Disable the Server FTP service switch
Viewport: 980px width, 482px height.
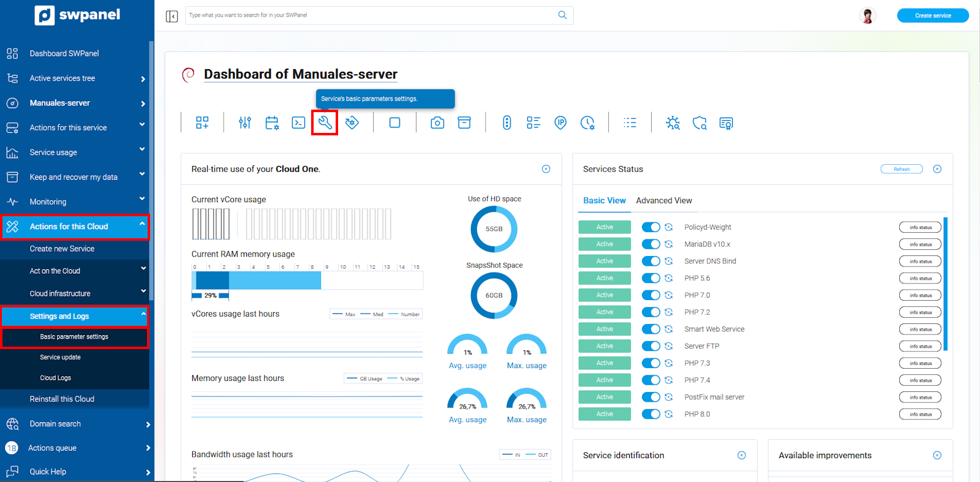(650, 346)
